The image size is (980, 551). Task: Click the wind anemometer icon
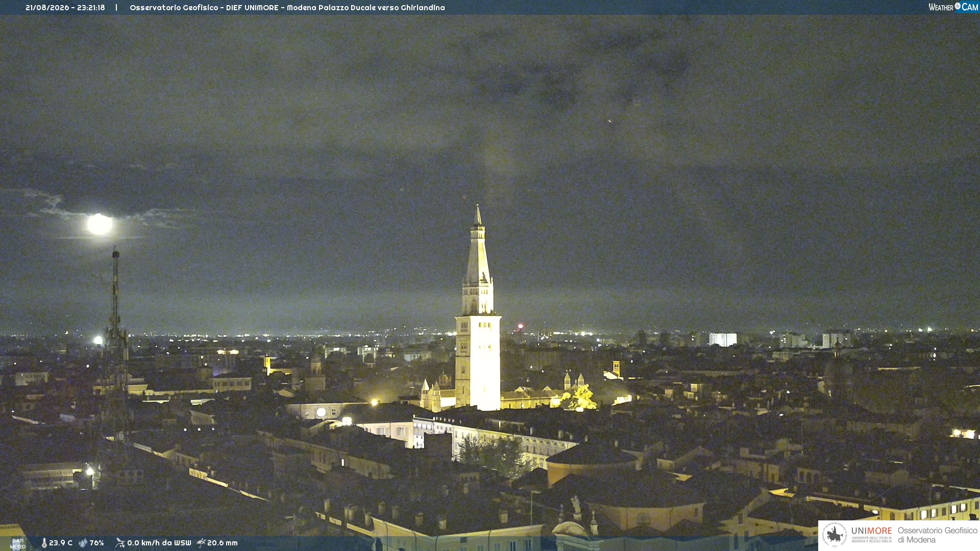click(x=120, y=543)
